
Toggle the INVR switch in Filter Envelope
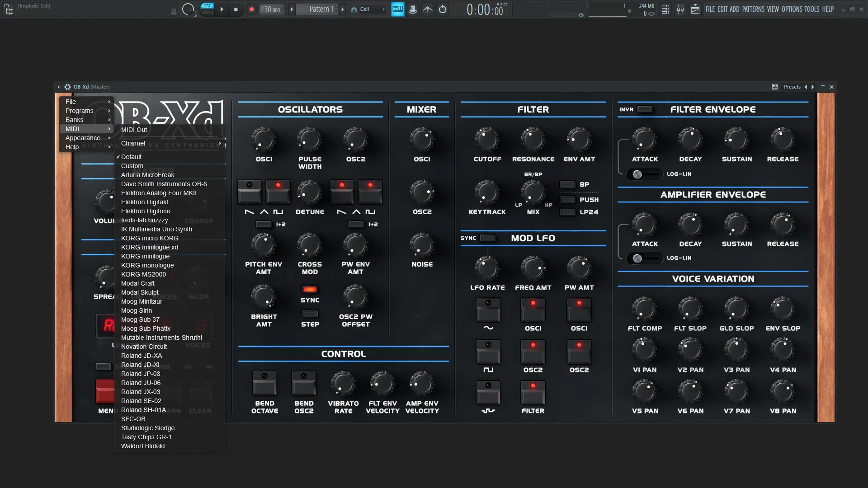coord(645,109)
